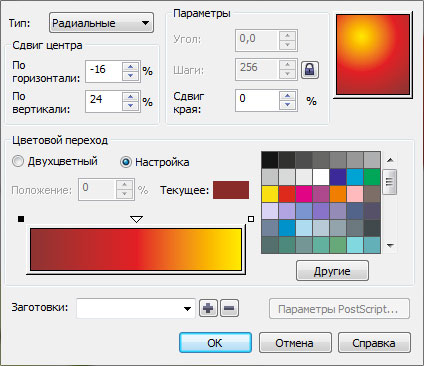This screenshot has width=424, height=366.
Task: Open the Тип dropdown showing Радиальные
Action: 101,23
